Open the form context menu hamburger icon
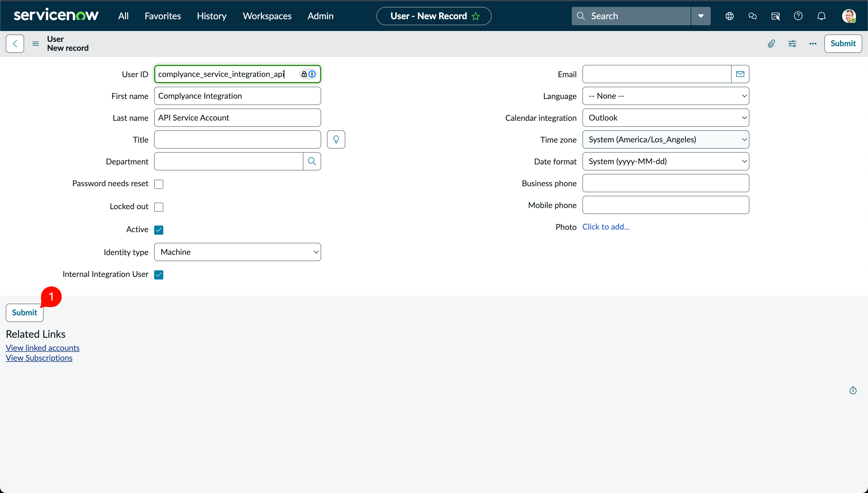This screenshot has height=493, width=868. coord(36,43)
